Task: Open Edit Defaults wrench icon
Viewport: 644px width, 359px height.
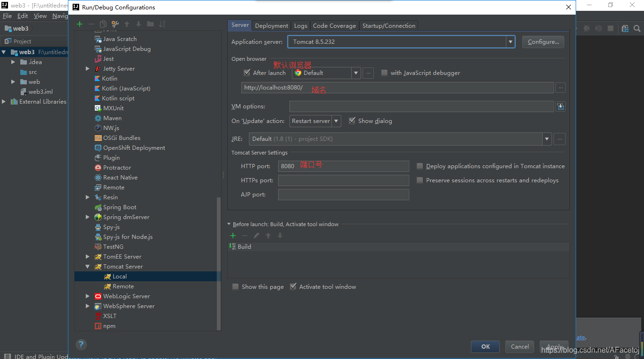Action: click(x=115, y=24)
